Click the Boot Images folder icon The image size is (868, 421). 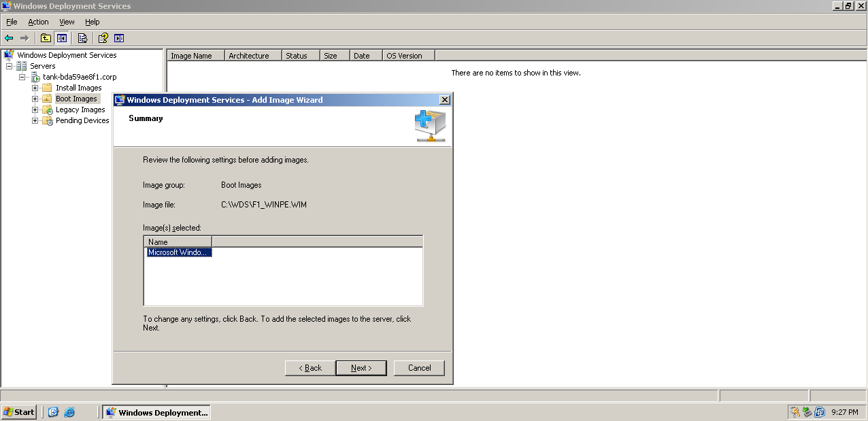pyautogui.click(x=47, y=99)
